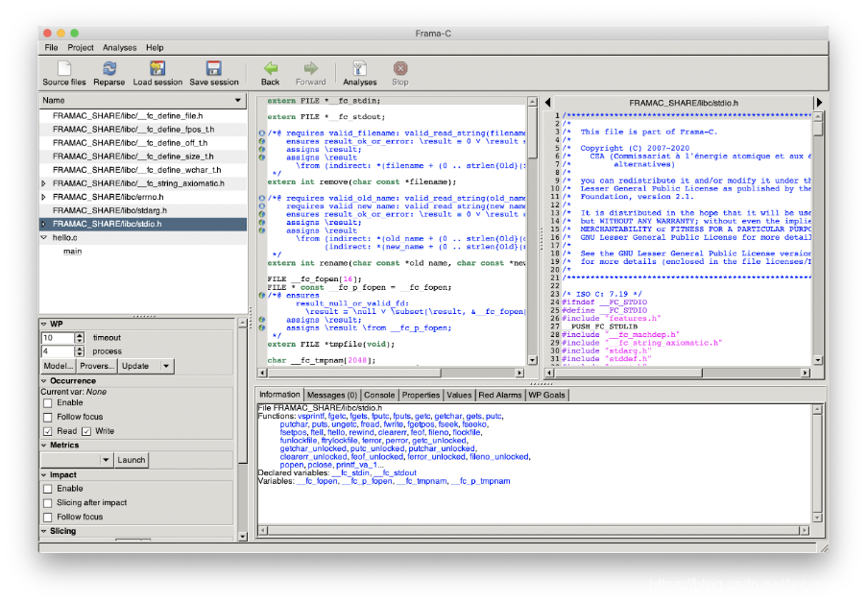868x603 pixels.
Task: Open the Name column dropdown
Action: 238,100
